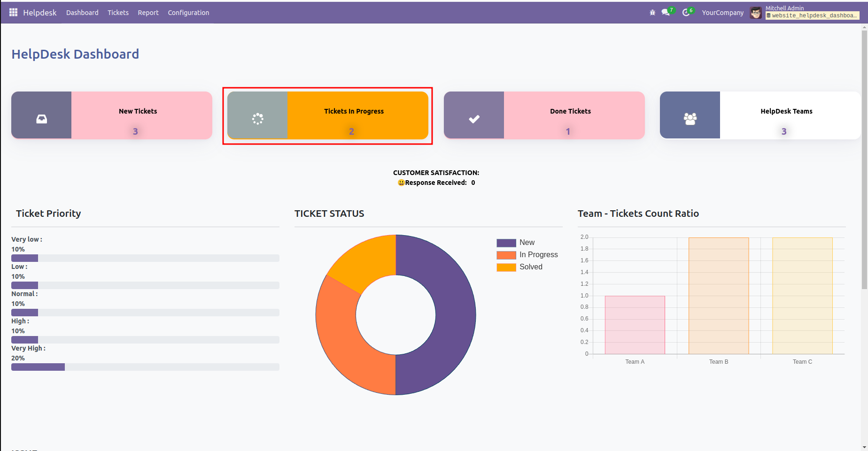Screen dimensions: 868x451
Task: Open the YourCompany company switcher
Action: (x=722, y=13)
